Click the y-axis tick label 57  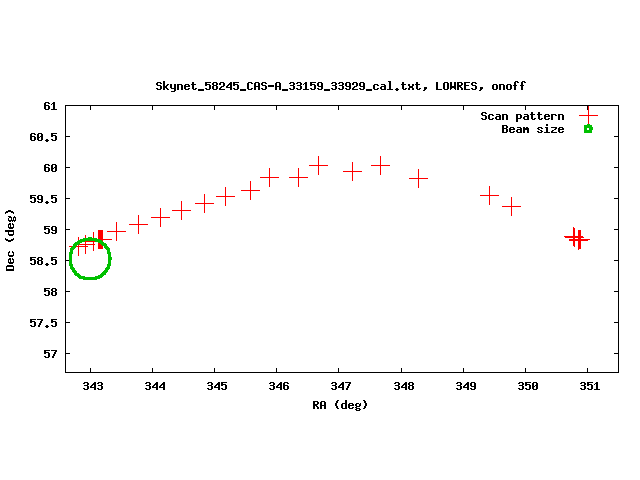(x=50, y=354)
